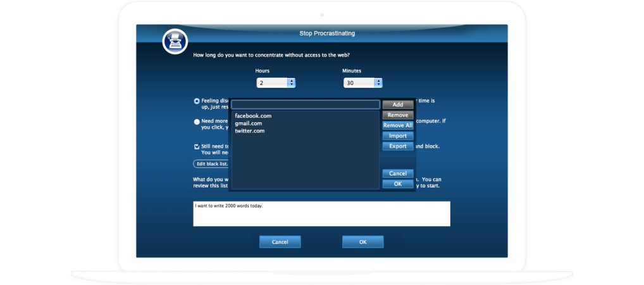Click the typewriter app logo icon
644x285 pixels.
(x=173, y=42)
